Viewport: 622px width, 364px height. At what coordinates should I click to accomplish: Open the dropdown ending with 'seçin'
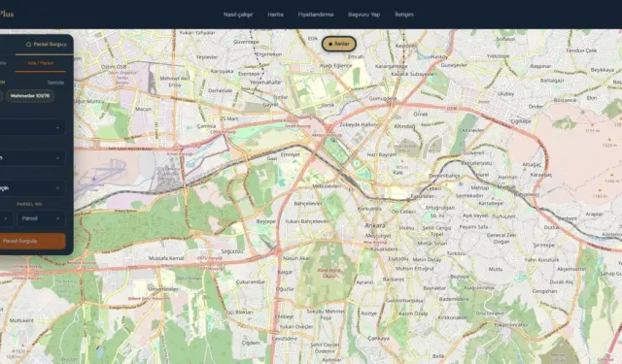(x=32, y=187)
